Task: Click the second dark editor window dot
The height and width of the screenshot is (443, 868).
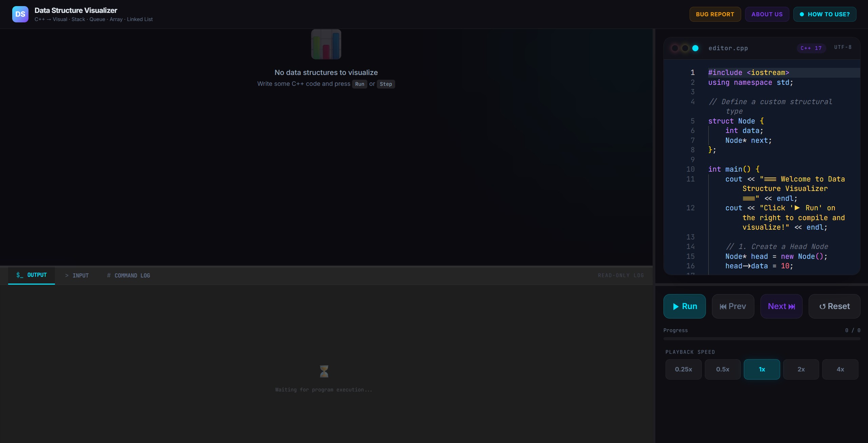Action: coord(685,48)
